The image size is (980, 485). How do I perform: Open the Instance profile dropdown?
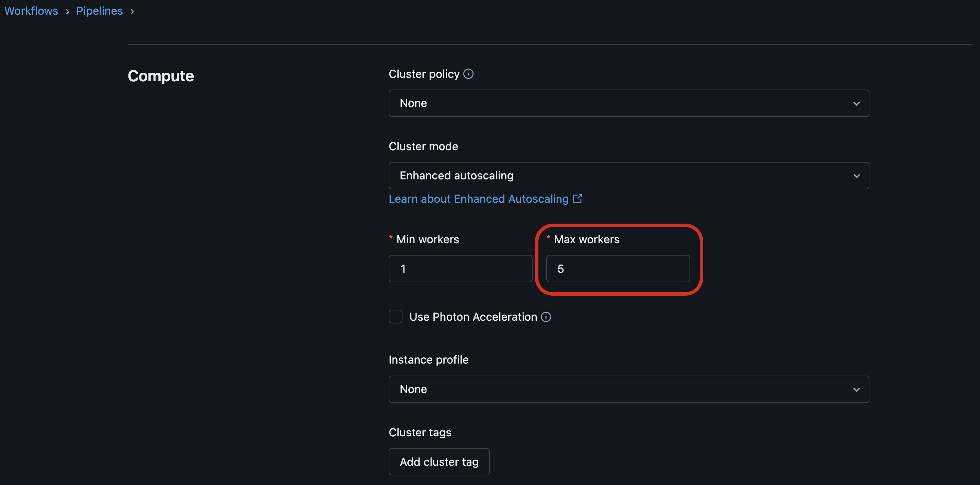628,389
